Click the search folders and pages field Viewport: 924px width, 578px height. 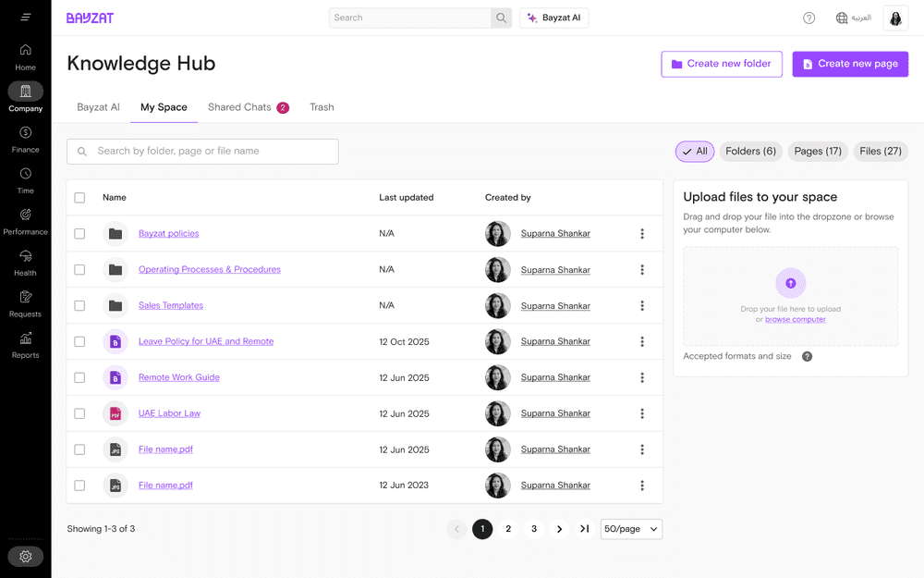point(202,151)
